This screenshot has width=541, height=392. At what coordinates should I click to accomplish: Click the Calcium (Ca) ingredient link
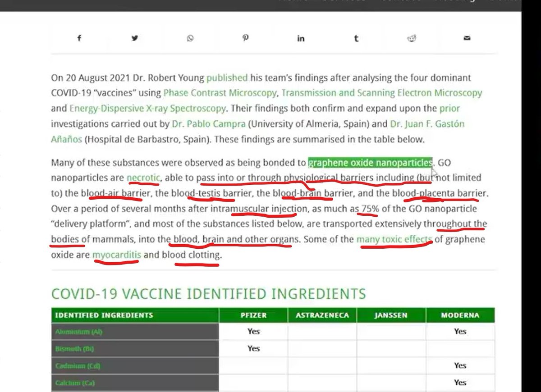click(x=74, y=383)
